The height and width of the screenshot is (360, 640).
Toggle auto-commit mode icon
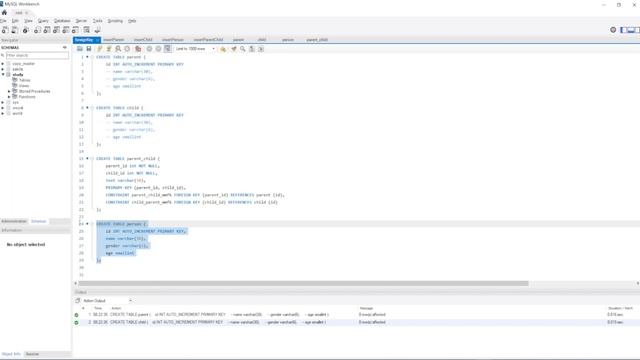168,49
